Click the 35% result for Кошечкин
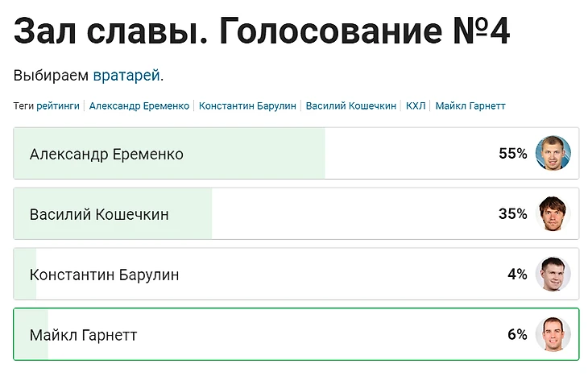The image size is (588, 376). [x=512, y=214]
